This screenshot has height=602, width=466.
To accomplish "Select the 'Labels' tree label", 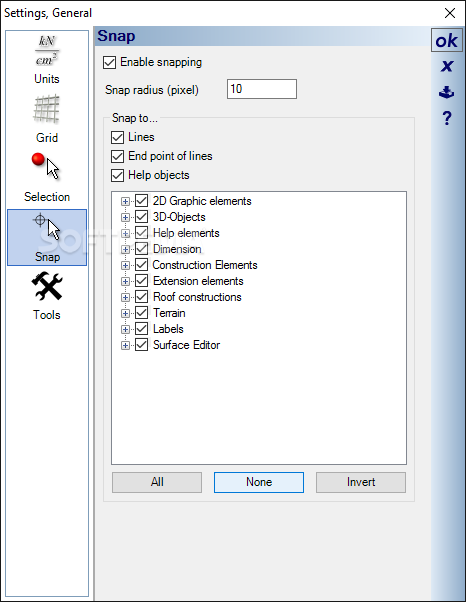I will 168,329.
